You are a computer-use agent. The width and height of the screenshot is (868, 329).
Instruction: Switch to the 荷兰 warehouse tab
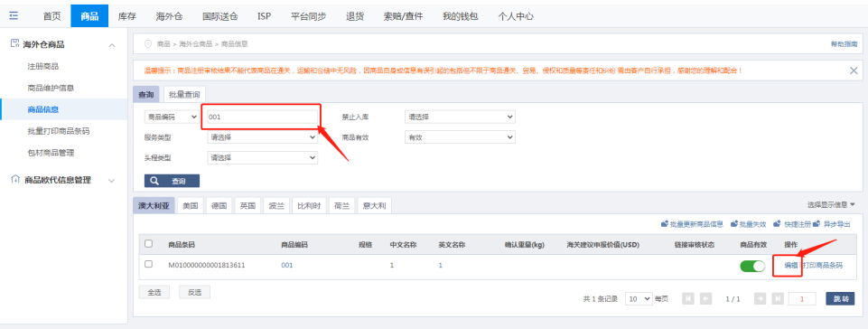(x=341, y=205)
